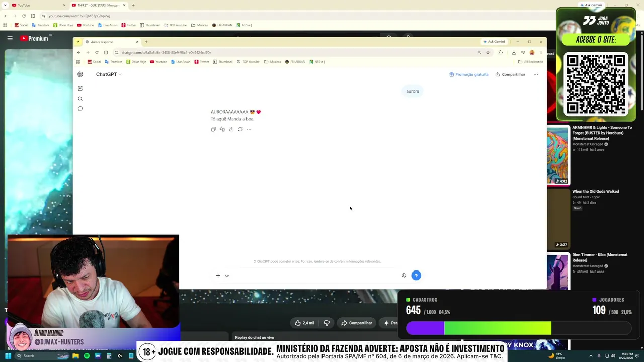Open the Músicas bookmark folder in ChatGPT window
This screenshot has height=362, width=644.
[272, 62]
